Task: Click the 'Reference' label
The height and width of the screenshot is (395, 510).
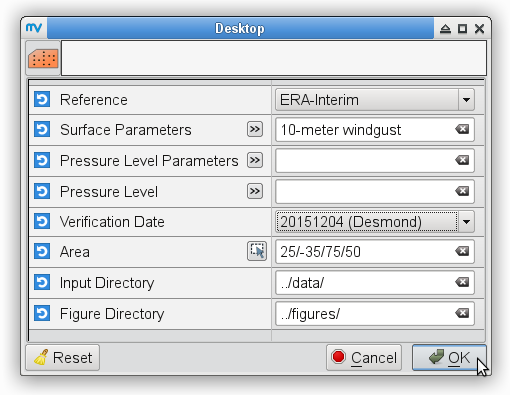Action: 94,100
